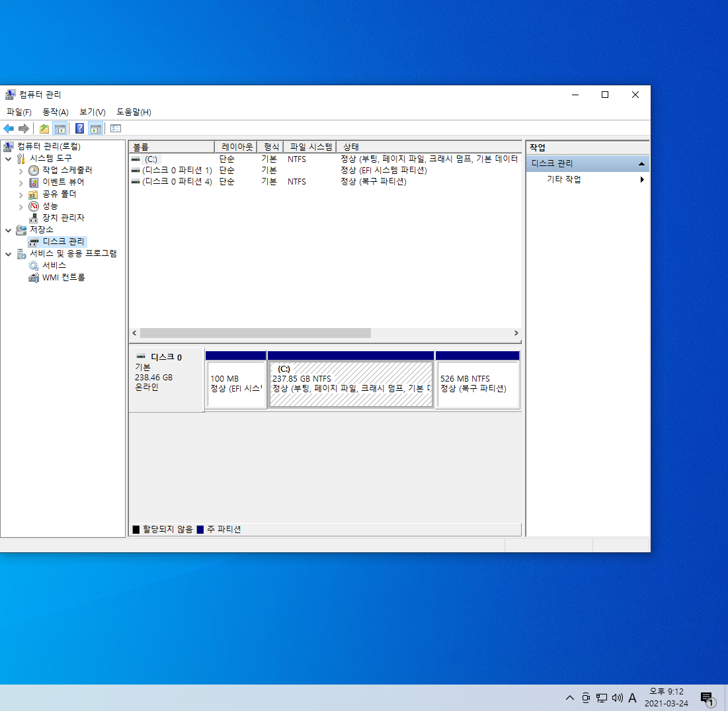728x711 pixels.
Task: Select the (C:) volume row in the list
Action: [325, 159]
